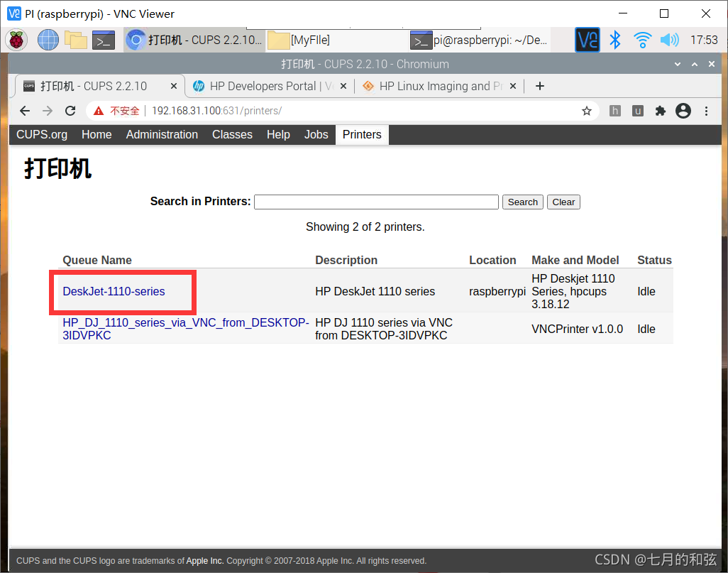The width and height of the screenshot is (728, 573).
Task: Open the CUPS.org menu link
Action: [42, 135]
